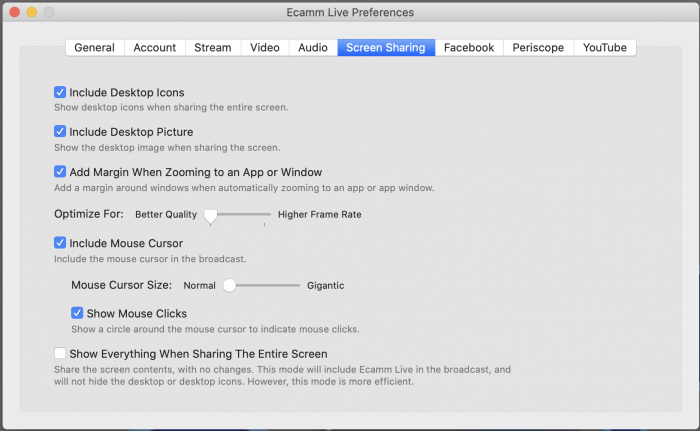The height and width of the screenshot is (431, 700).
Task: Toggle Show Mouse Clicks checkbox
Action: click(77, 313)
